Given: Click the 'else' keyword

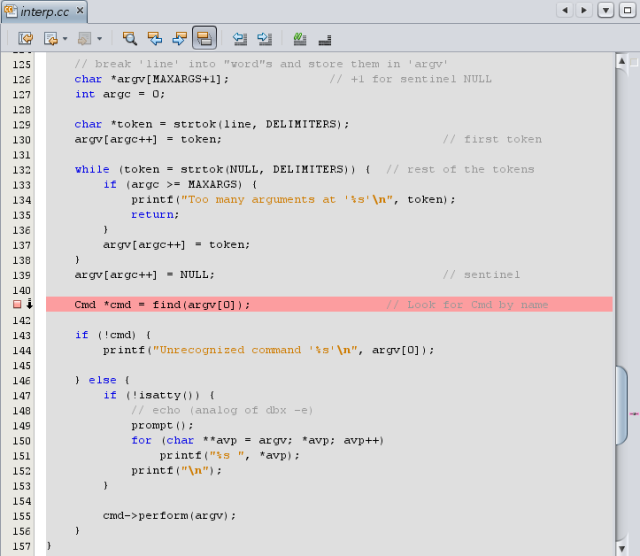Looking at the screenshot, I should click(x=102, y=380).
